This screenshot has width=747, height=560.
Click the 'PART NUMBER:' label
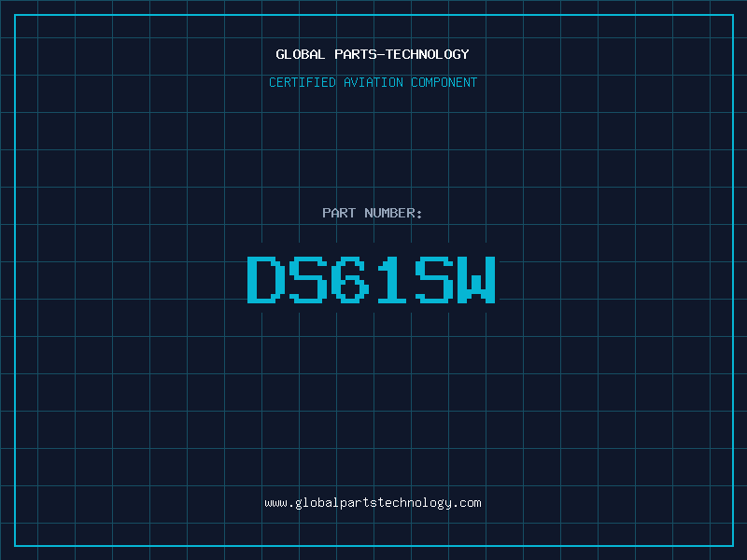point(372,213)
